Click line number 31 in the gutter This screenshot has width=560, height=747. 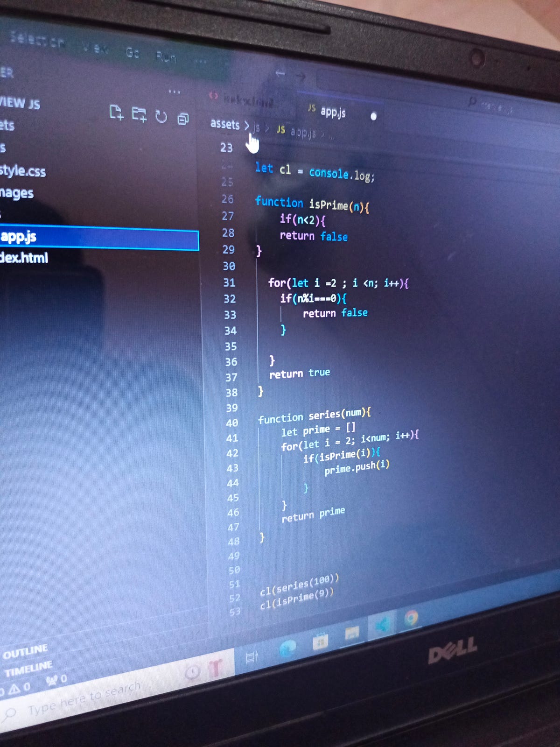(229, 282)
